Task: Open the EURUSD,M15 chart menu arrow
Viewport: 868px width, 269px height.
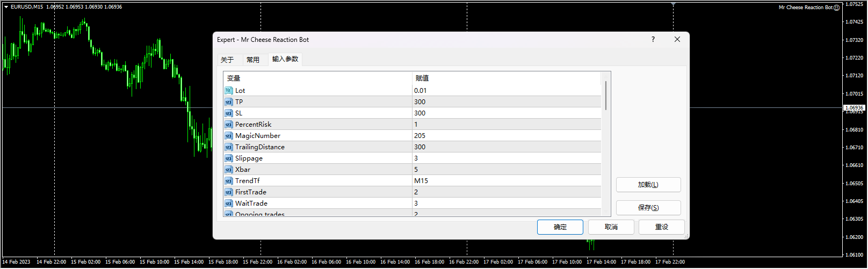Action: (x=6, y=7)
